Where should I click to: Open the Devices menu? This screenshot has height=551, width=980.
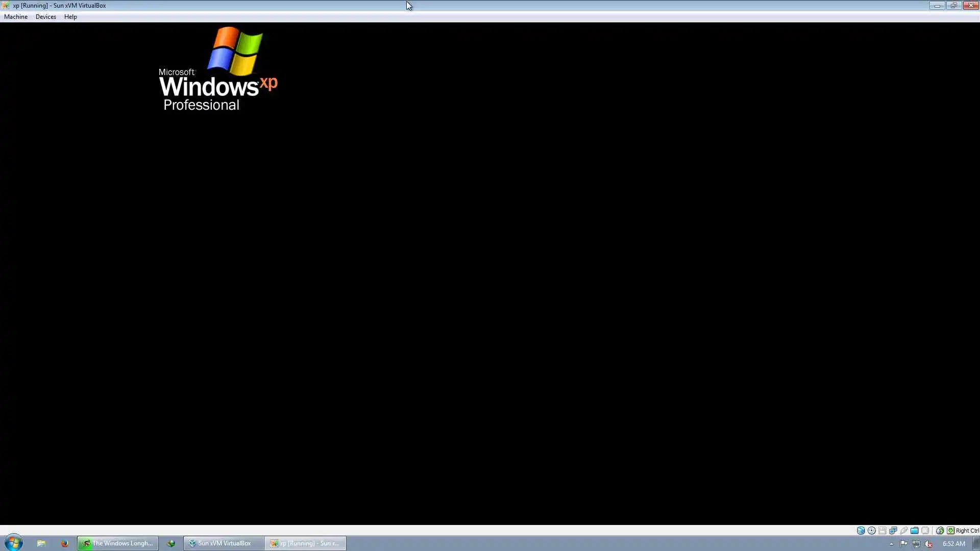[45, 17]
